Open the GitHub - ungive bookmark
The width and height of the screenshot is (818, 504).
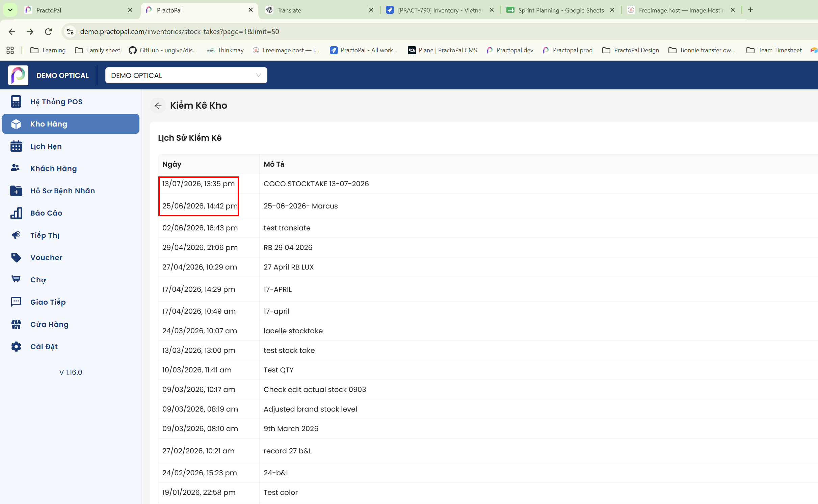tap(163, 50)
